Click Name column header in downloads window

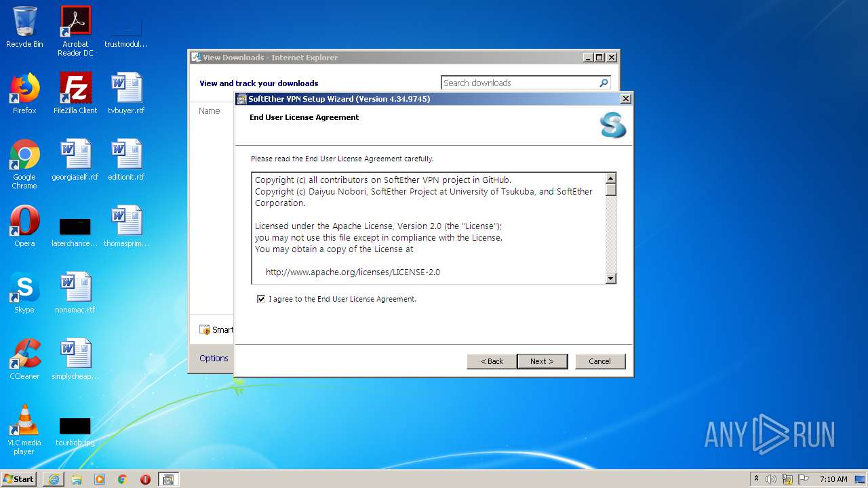point(210,110)
